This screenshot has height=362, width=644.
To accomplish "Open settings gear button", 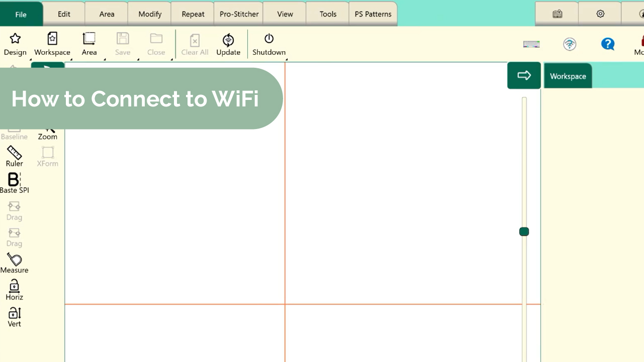I will (x=600, y=14).
